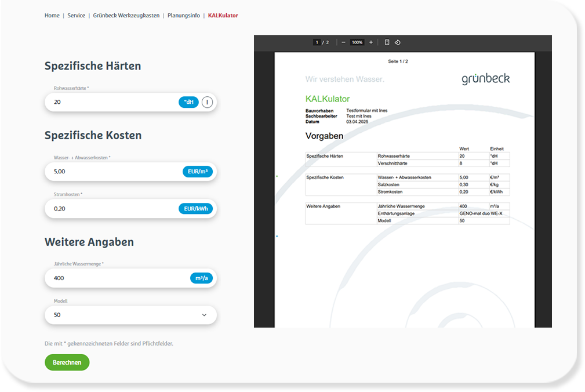Image resolution: width=585 pixels, height=392 pixels.
Task: Click the EUR/kWh unit badge
Action: pyautogui.click(x=196, y=209)
